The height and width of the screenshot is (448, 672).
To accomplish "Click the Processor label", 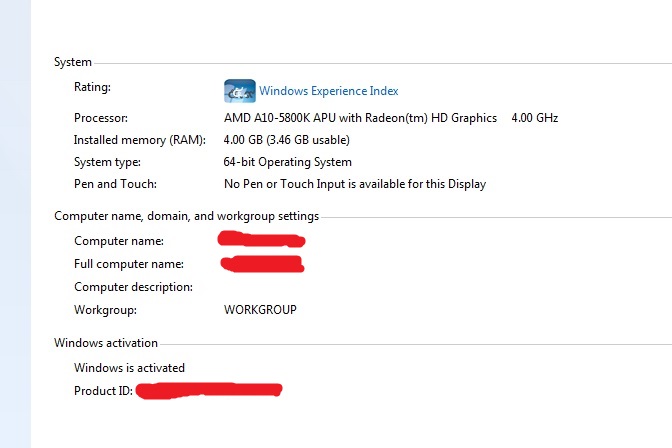I will pos(100,118).
